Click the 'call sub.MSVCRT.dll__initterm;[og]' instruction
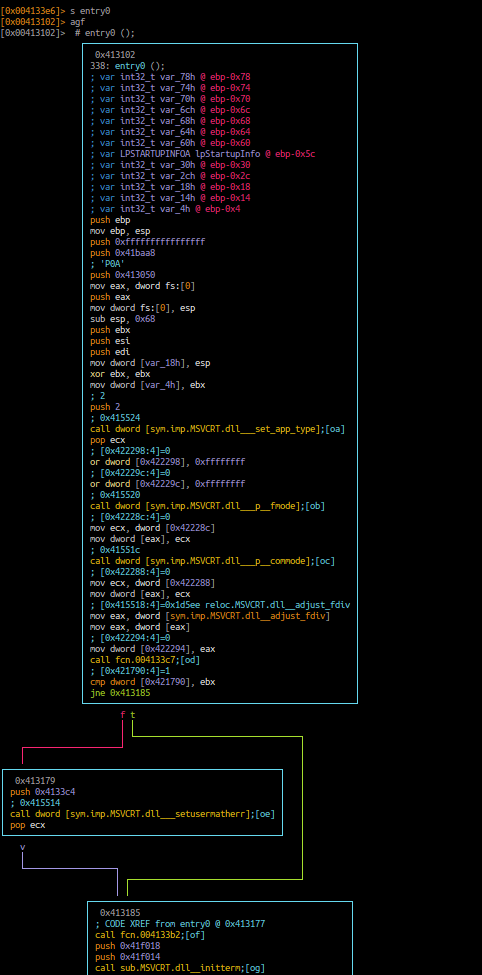The height and width of the screenshot is (975, 482). pyautogui.click(x=180, y=968)
